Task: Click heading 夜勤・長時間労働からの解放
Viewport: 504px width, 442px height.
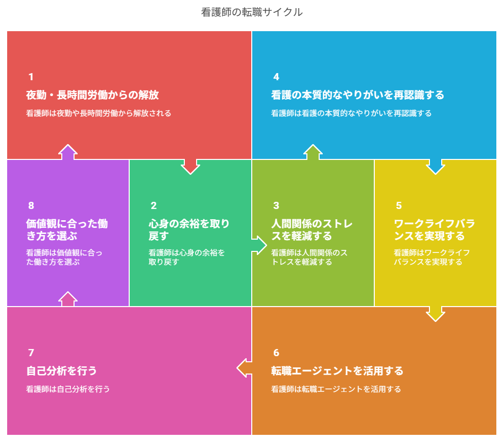Action: (x=92, y=95)
